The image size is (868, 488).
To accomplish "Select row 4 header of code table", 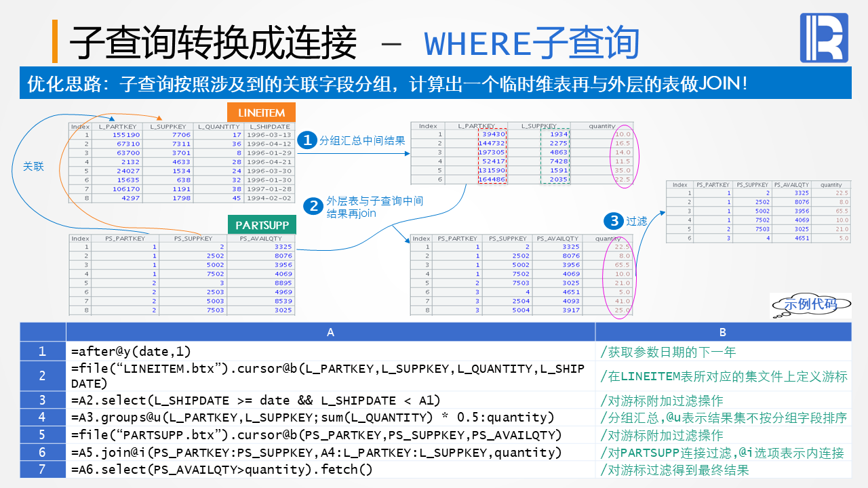I will [x=43, y=417].
